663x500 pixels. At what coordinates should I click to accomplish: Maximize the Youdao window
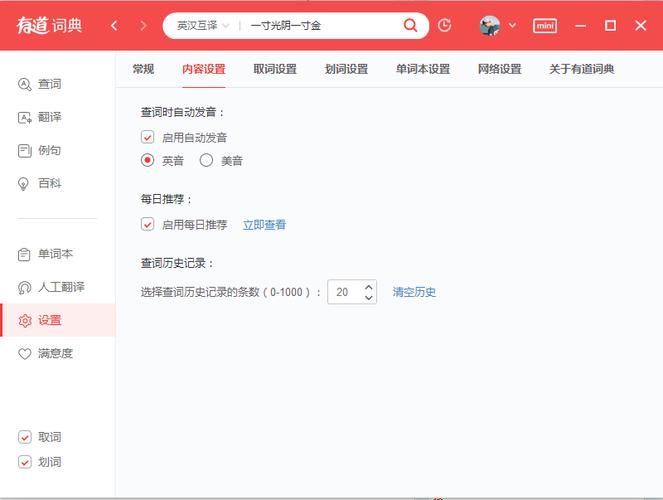coord(610,26)
